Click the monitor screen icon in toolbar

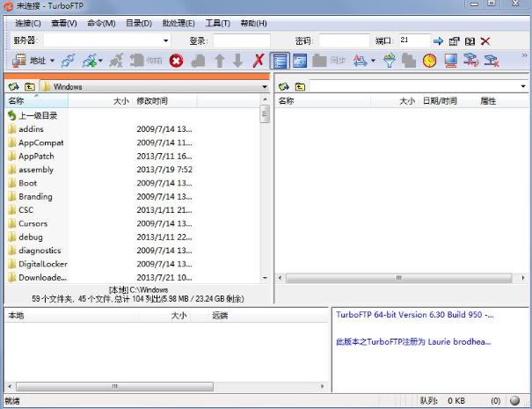pyautogui.click(x=450, y=61)
